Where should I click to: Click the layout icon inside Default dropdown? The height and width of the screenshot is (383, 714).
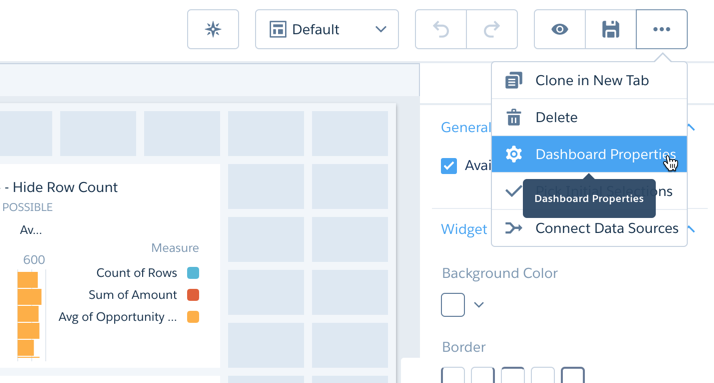pos(278,29)
